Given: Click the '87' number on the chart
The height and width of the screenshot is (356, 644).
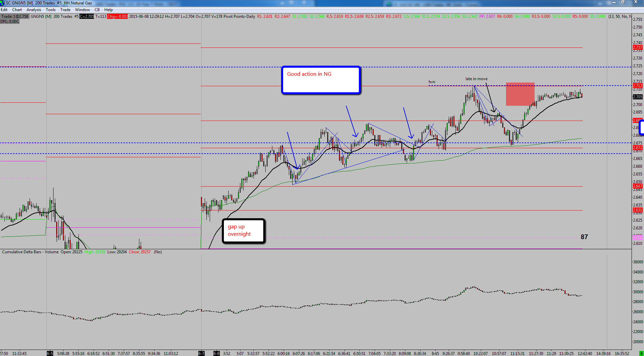Looking at the screenshot, I should pos(584,237).
